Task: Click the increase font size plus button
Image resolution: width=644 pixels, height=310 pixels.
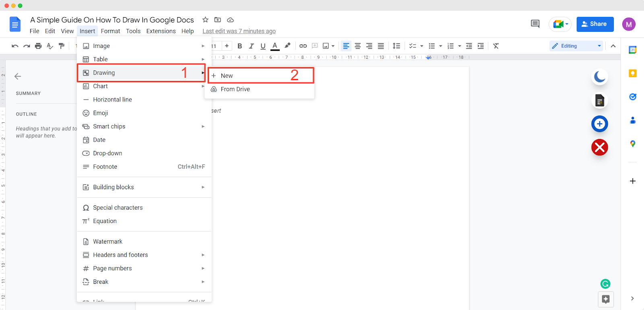Action: (227, 46)
